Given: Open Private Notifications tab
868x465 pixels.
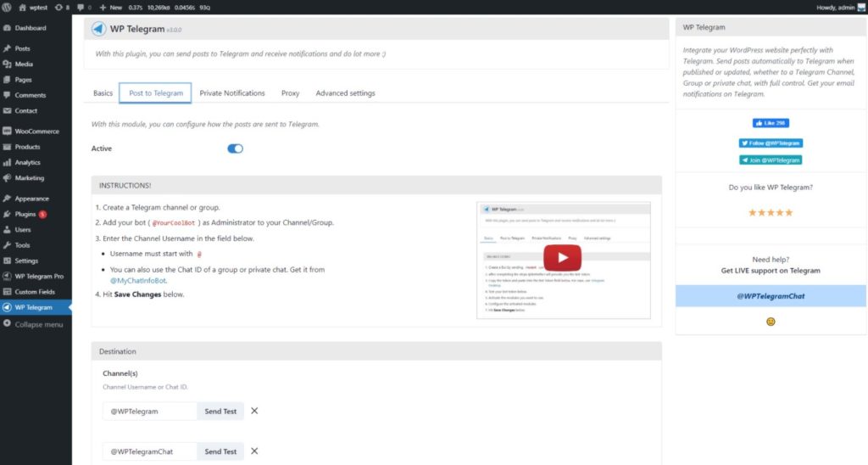Looking at the screenshot, I should coord(232,93).
